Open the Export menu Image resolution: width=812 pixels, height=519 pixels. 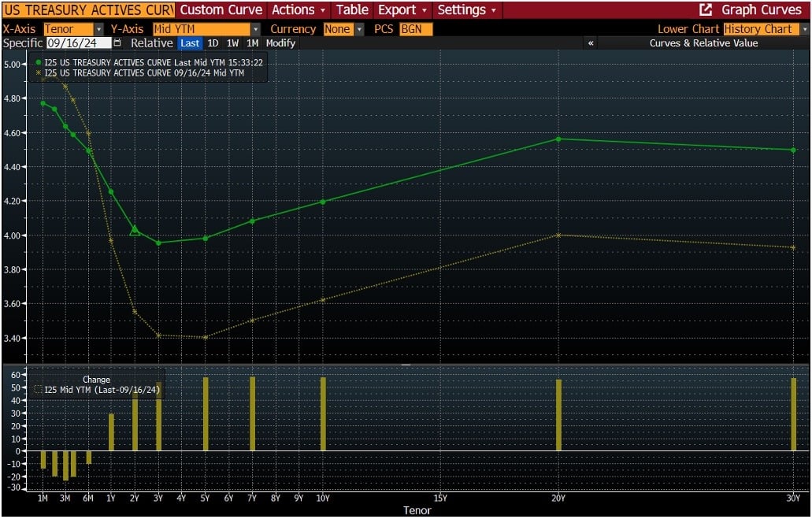(402, 9)
